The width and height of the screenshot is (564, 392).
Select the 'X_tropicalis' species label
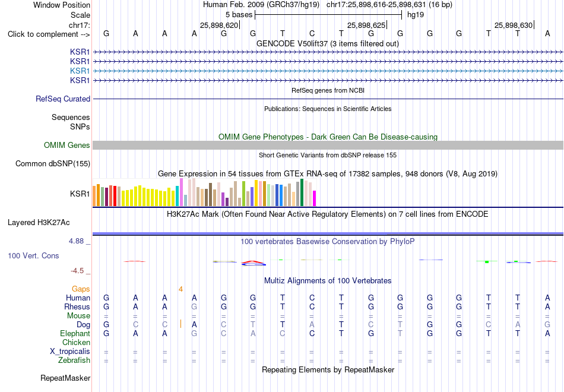(x=70, y=352)
